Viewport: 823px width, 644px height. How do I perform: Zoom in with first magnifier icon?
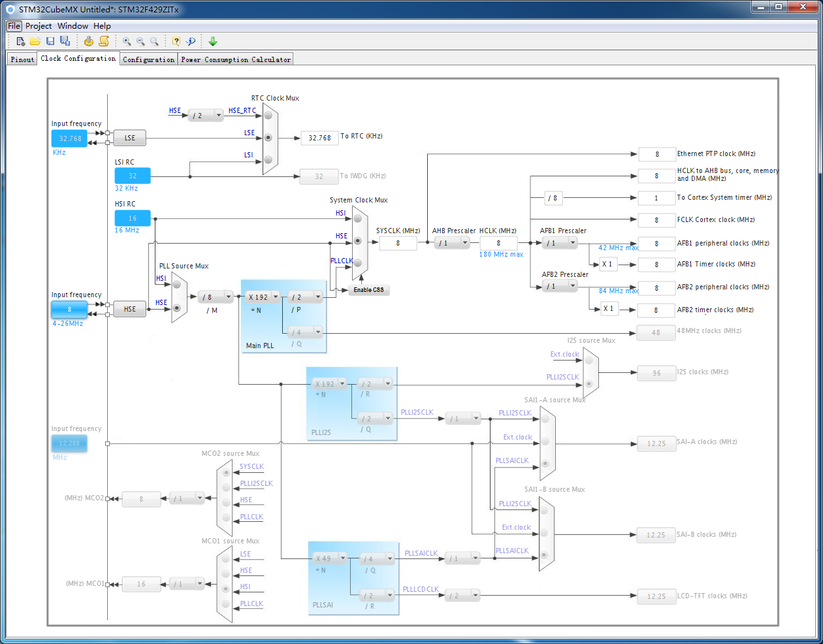click(127, 41)
